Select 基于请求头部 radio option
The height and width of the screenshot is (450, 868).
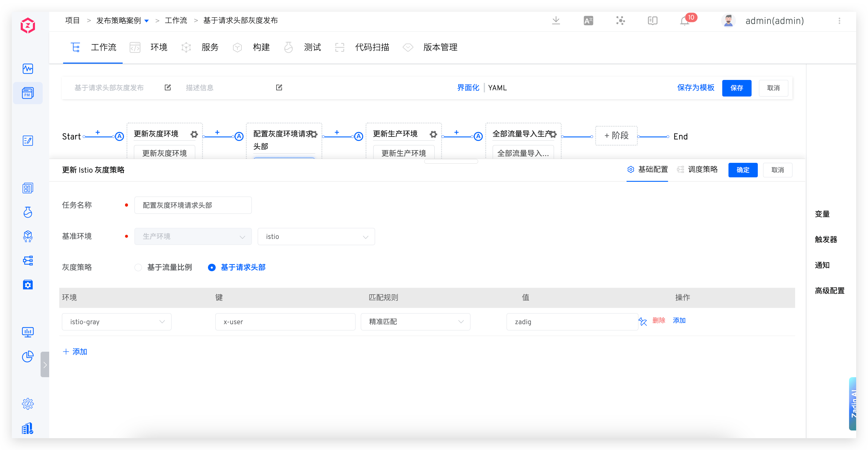pyautogui.click(x=212, y=267)
